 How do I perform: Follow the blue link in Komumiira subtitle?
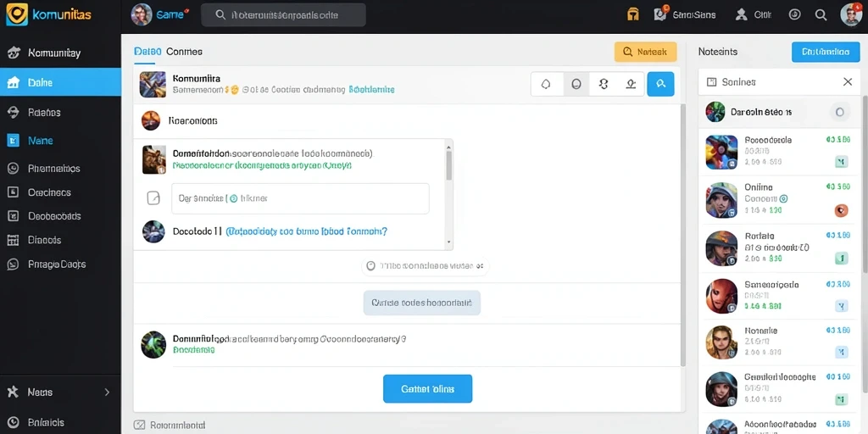point(371,89)
